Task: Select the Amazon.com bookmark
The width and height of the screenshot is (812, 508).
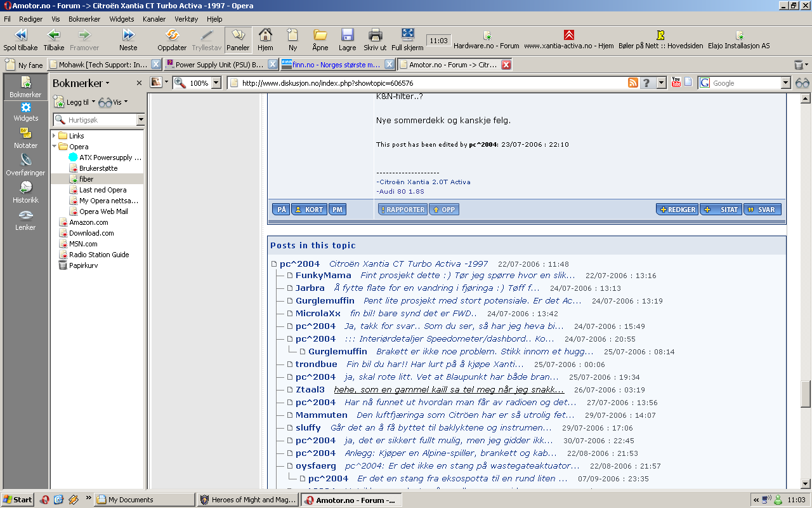Action: (88, 222)
